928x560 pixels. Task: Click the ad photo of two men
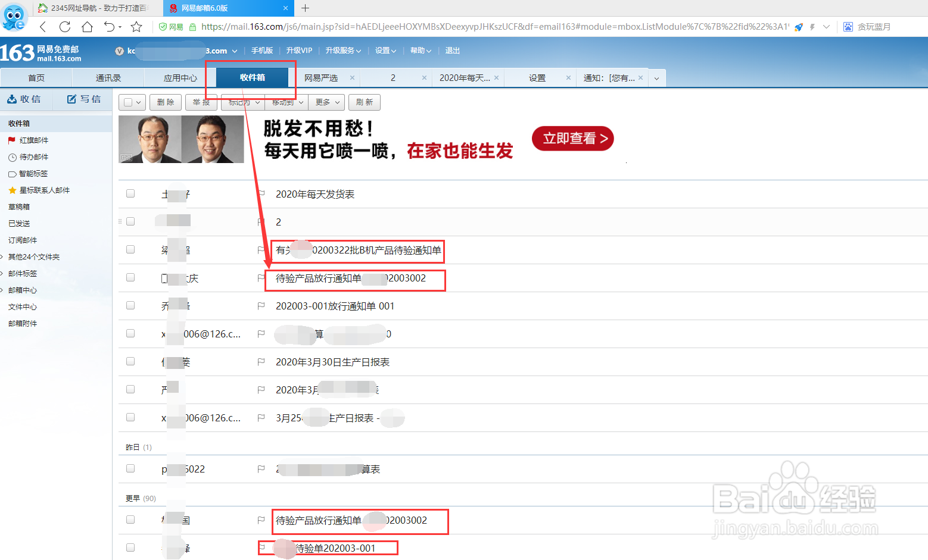(181, 139)
